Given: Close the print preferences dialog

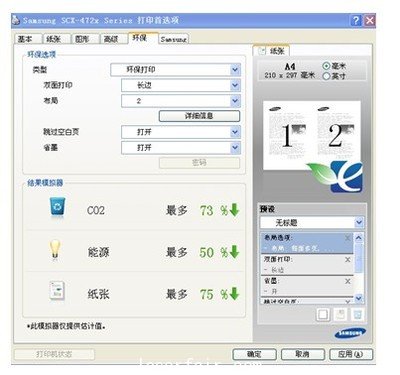Looking at the screenshot, I should click(370, 20).
